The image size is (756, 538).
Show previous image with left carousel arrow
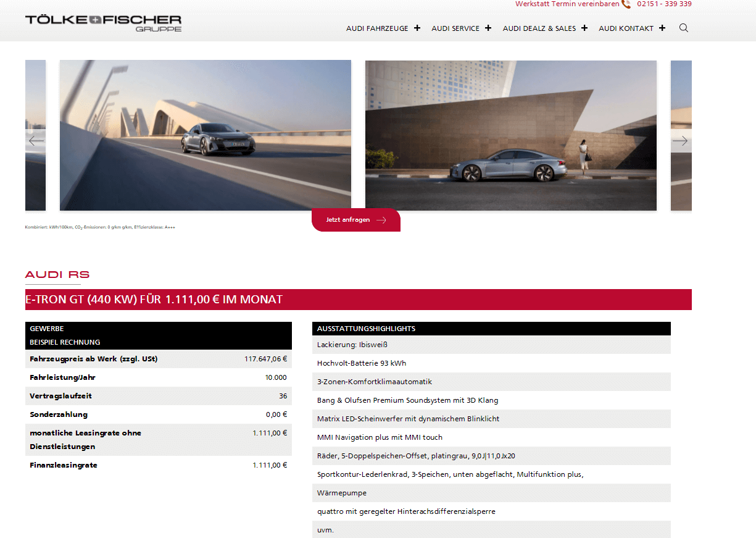coord(36,141)
